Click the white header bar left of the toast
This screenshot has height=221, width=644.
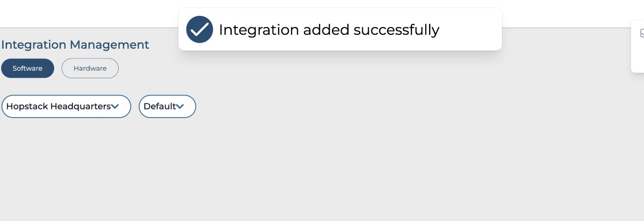click(89, 13)
